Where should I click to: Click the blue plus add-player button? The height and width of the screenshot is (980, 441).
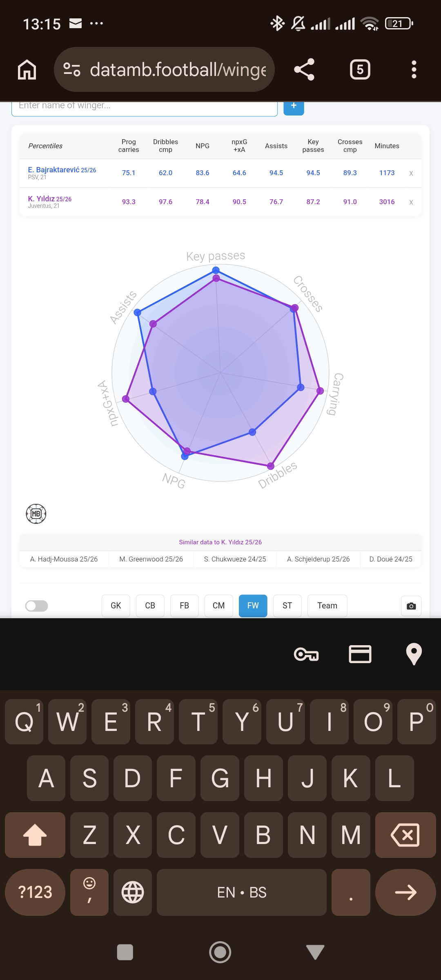click(x=294, y=107)
